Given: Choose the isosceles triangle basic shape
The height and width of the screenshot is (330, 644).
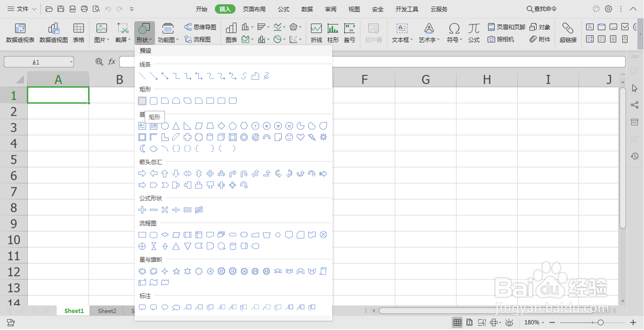Looking at the screenshot, I should click(x=176, y=126).
